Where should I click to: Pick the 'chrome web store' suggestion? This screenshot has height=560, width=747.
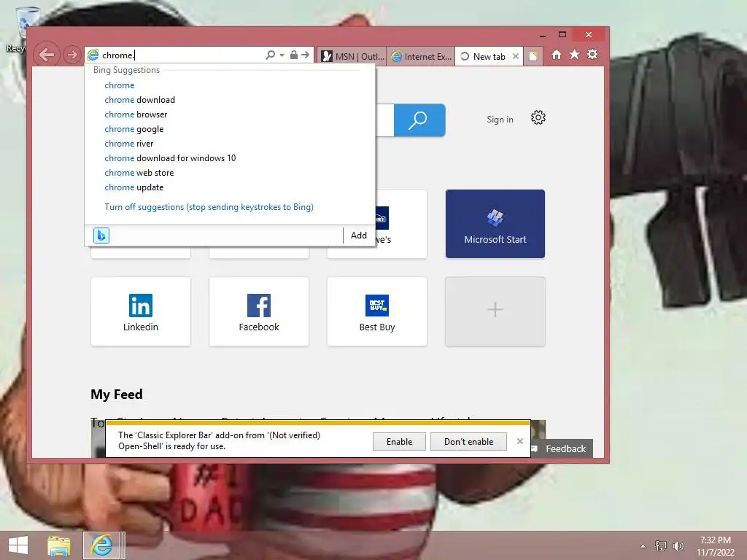(x=139, y=173)
